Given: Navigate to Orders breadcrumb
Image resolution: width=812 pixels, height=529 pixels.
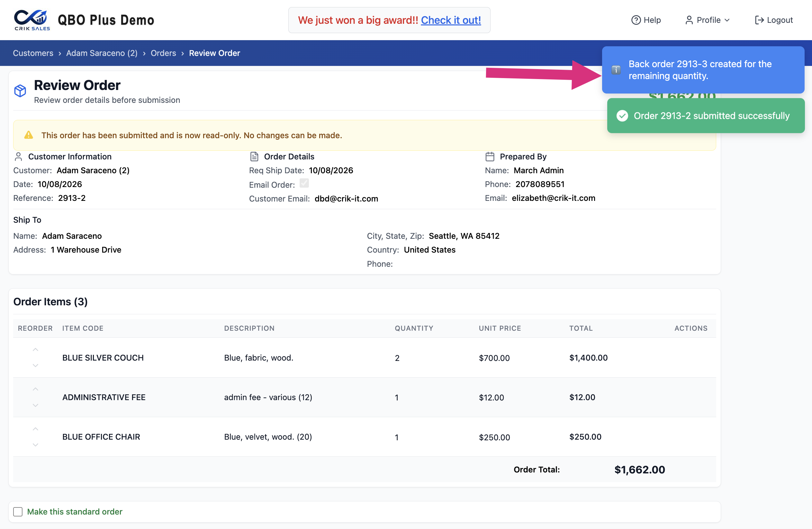Looking at the screenshot, I should (163, 53).
